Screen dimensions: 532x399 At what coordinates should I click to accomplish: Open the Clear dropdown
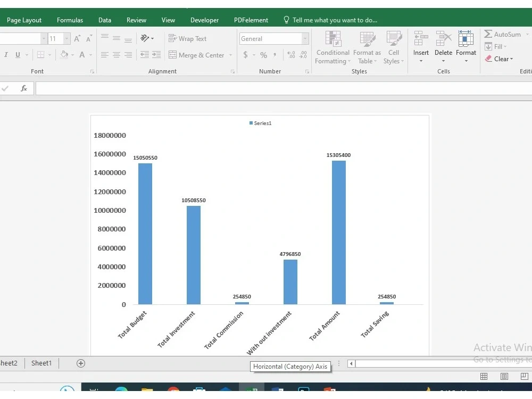(499, 59)
